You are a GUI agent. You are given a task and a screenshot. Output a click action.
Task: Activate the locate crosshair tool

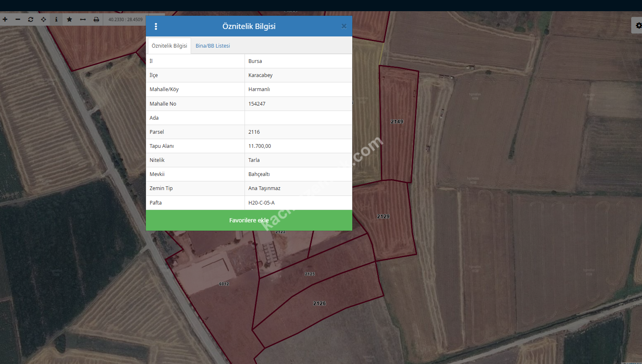[44, 19]
